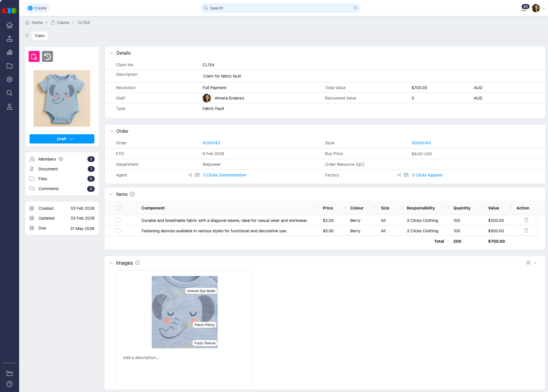
Task: Click the Create button
Action: 37,8
